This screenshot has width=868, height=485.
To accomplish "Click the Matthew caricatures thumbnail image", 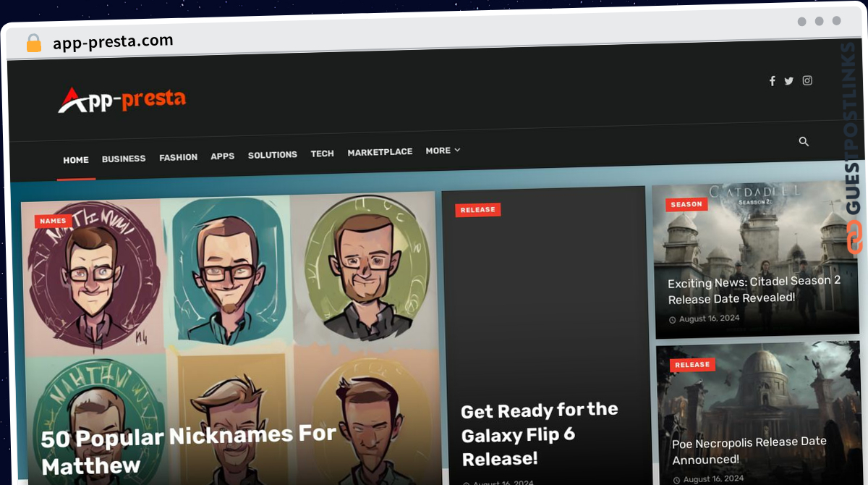I will [x=230, y=337].
